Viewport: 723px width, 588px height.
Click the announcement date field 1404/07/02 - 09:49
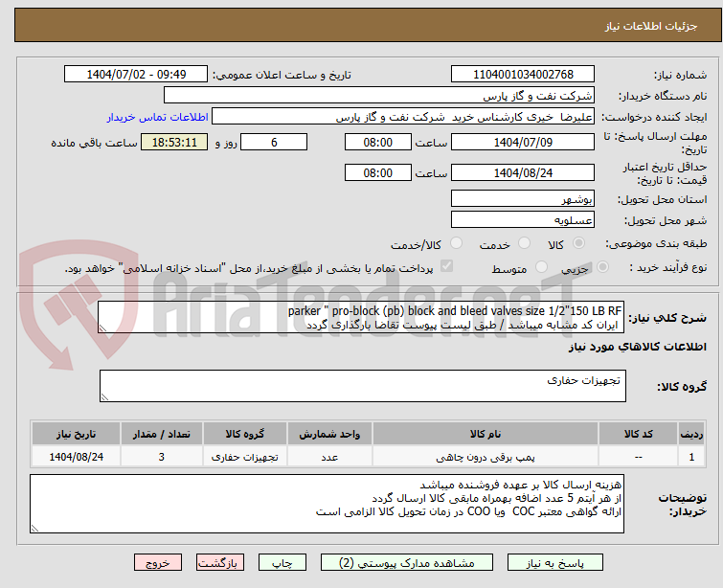click(136, 75)
